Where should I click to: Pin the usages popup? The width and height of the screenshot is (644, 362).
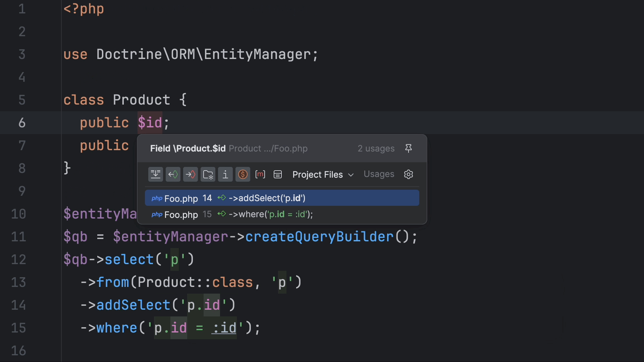[408, 148]
